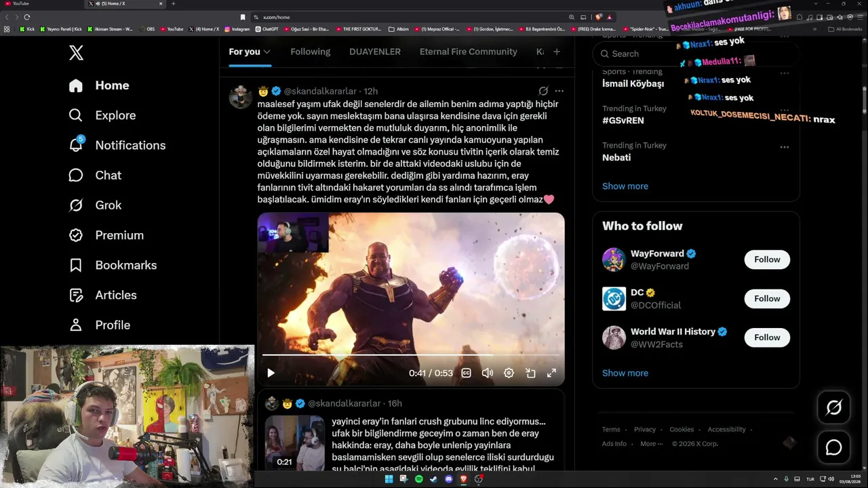Open the Ads Info footer link
Screen dimensions: 868x488
coord(614,444)
